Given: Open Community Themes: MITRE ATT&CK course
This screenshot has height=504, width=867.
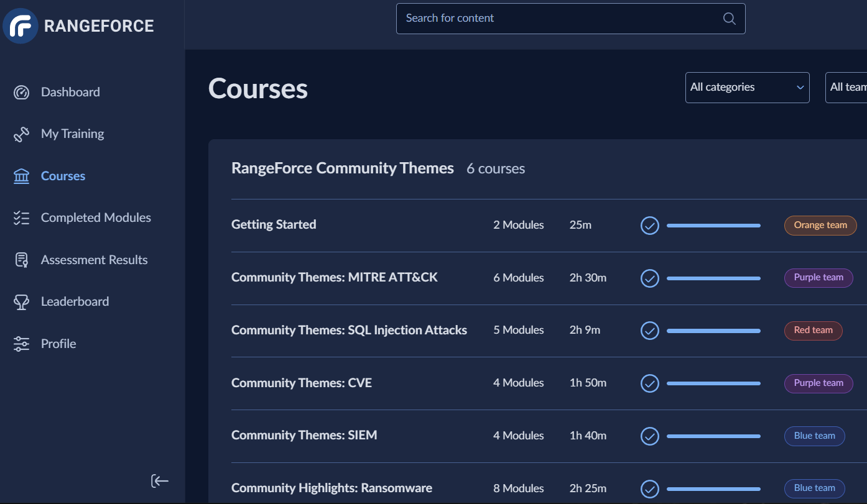Looking at the screenshot, I should (335, 278).
